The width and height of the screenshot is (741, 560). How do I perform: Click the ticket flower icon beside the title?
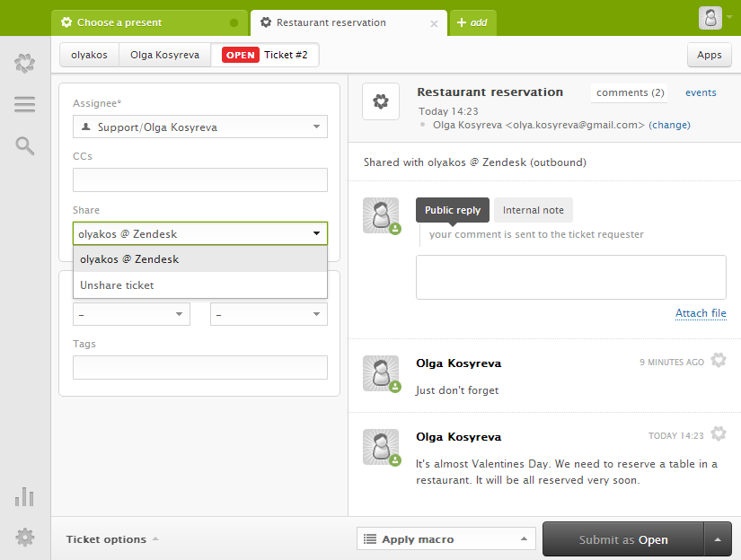(x=381, y=101)
